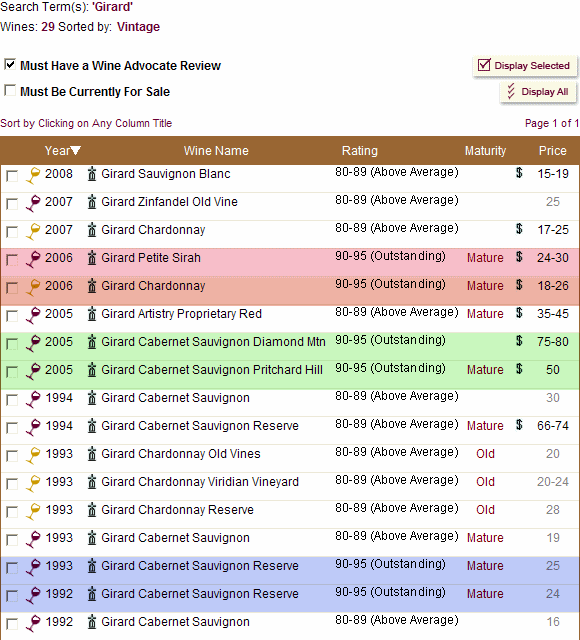
Task: Click dollar sign for 1994 Cabernet Sauvignon Reserve
Action: pyautogui.click(x=519, y=425)
